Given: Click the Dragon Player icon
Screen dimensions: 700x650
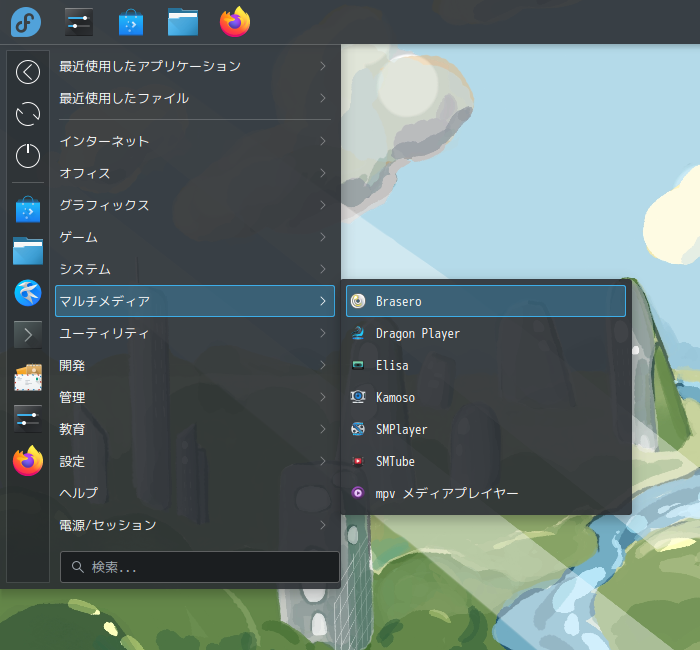Looking at the screenshot, I should (x=358, y=333).
